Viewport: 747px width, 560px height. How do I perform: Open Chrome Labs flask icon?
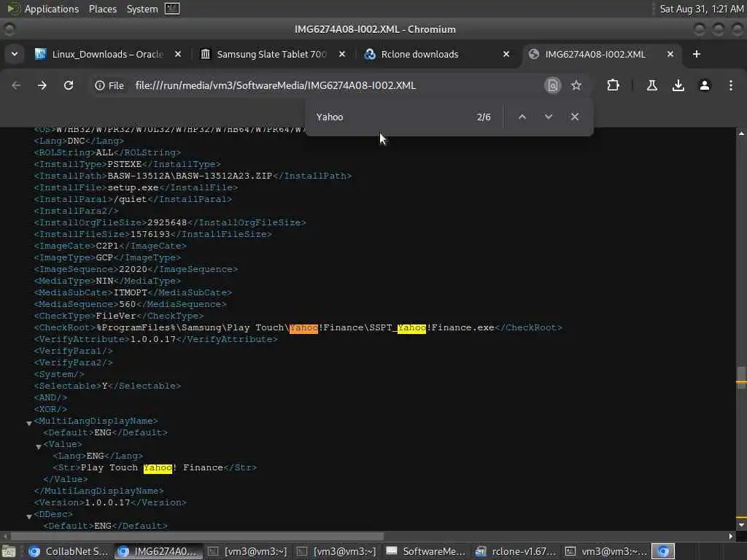point(652,85)
